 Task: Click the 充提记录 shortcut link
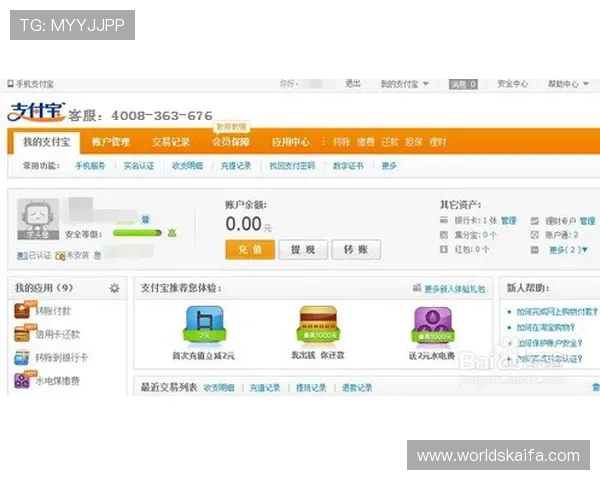click(x=236, y=166)
